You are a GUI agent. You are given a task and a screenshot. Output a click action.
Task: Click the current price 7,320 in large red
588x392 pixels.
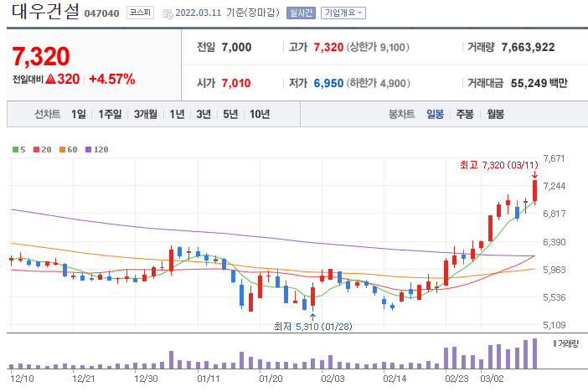click(x=41, y=56)
